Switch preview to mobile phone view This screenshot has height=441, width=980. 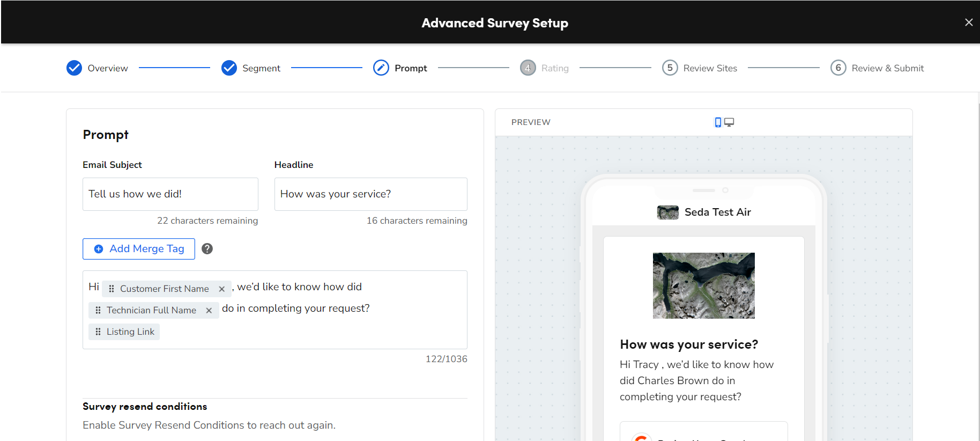(718, 122)
